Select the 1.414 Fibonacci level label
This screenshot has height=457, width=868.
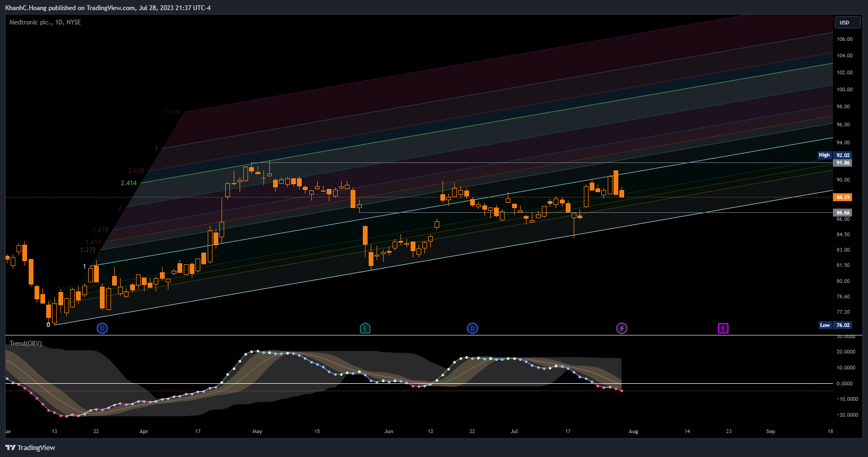pyautogui.click(x=93, y=242)
